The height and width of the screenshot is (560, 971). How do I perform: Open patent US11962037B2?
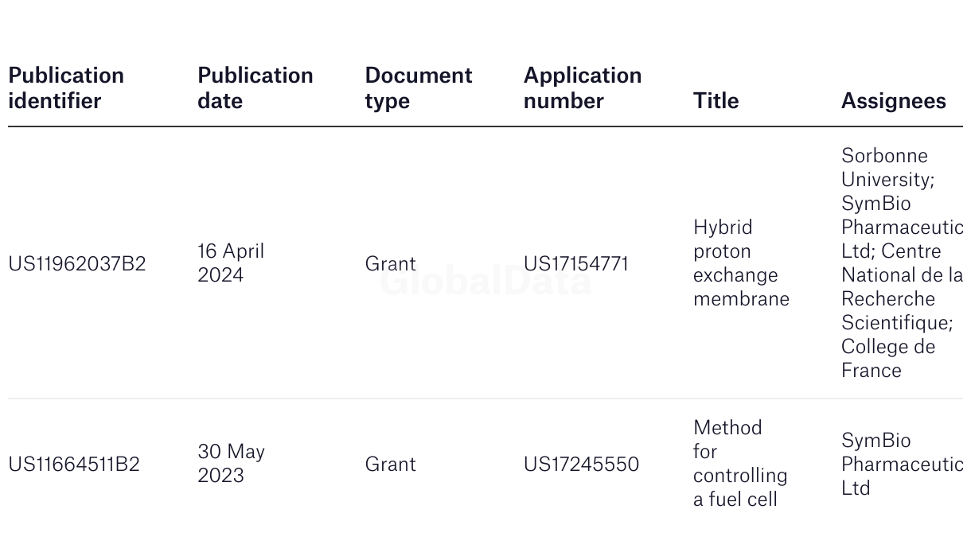77,263
